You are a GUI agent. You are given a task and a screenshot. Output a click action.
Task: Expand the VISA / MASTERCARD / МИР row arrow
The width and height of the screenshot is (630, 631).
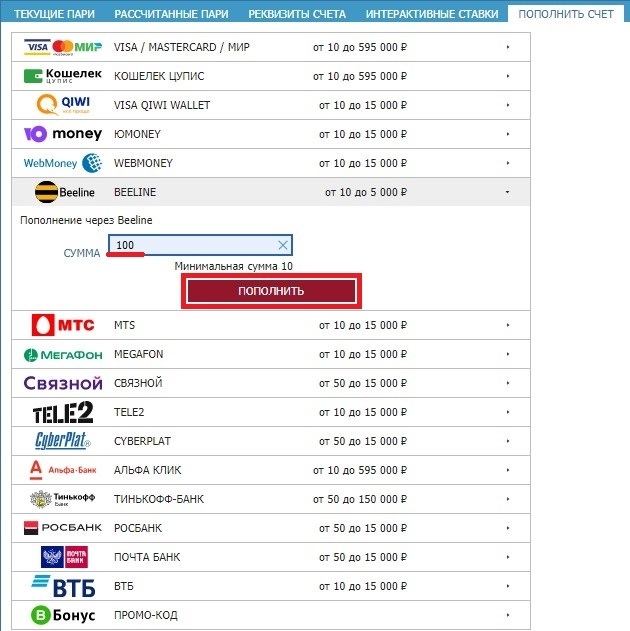tap(508, 47)
